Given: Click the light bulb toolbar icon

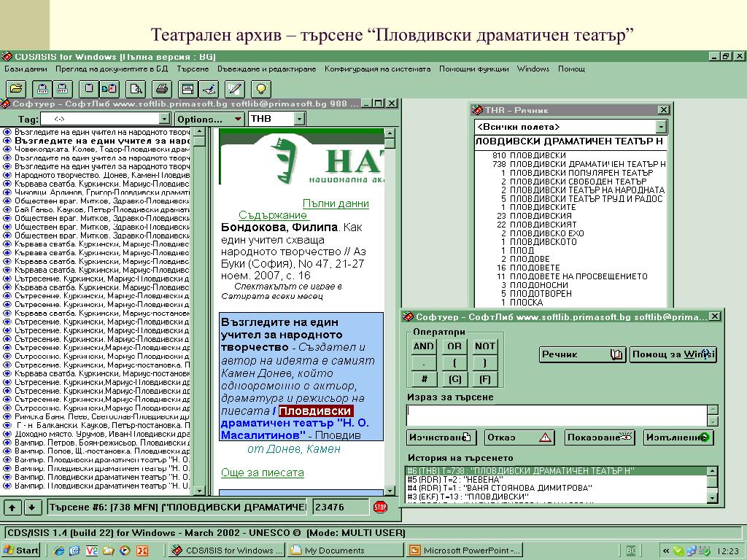Looking at the screenshot, I should [x=261, y=88].
